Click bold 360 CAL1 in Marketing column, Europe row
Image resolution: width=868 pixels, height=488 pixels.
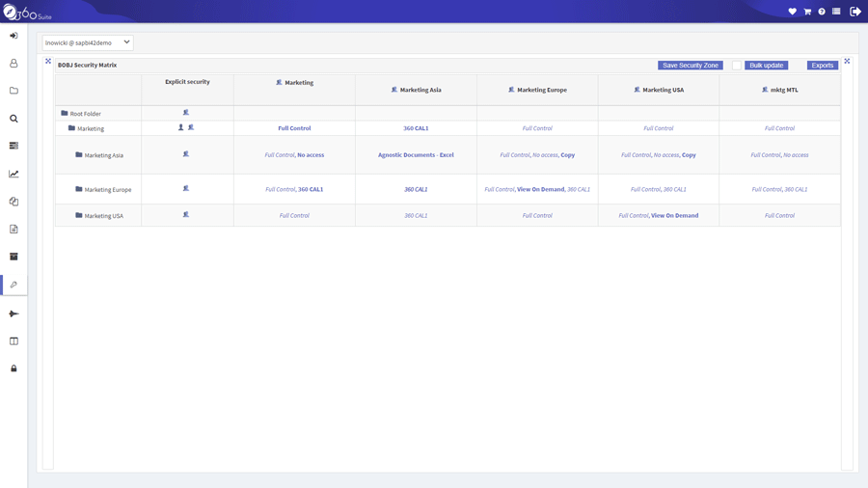click(311, 190)
